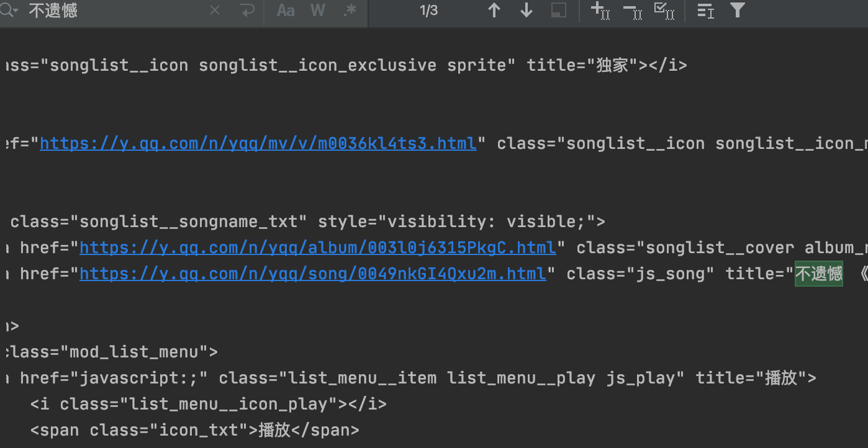Toggle the Match Case (Aa) option
This screenshot has height=448, width=868.
(x=285, y=10)
